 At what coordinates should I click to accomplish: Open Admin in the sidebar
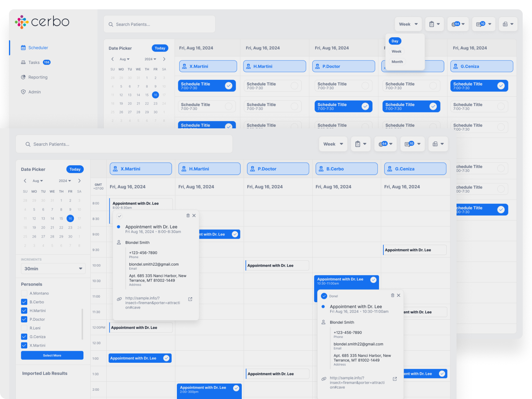[35, 92]
